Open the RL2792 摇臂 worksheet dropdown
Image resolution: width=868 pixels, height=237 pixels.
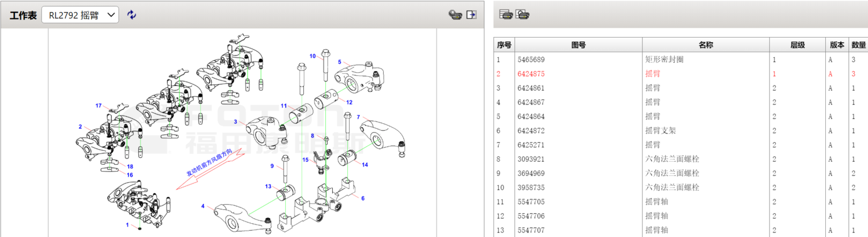(80, 15)
